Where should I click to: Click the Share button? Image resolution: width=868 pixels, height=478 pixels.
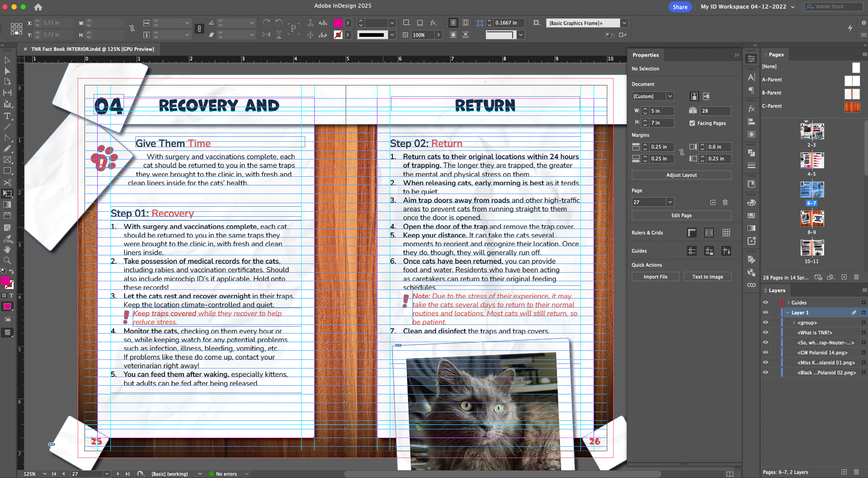click(x=680, y=7)
